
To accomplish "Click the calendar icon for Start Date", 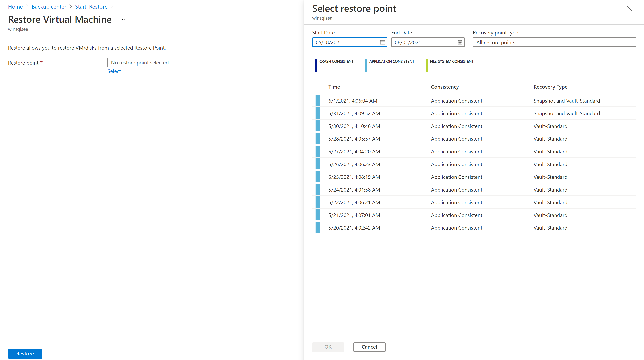I will [382, 42].
